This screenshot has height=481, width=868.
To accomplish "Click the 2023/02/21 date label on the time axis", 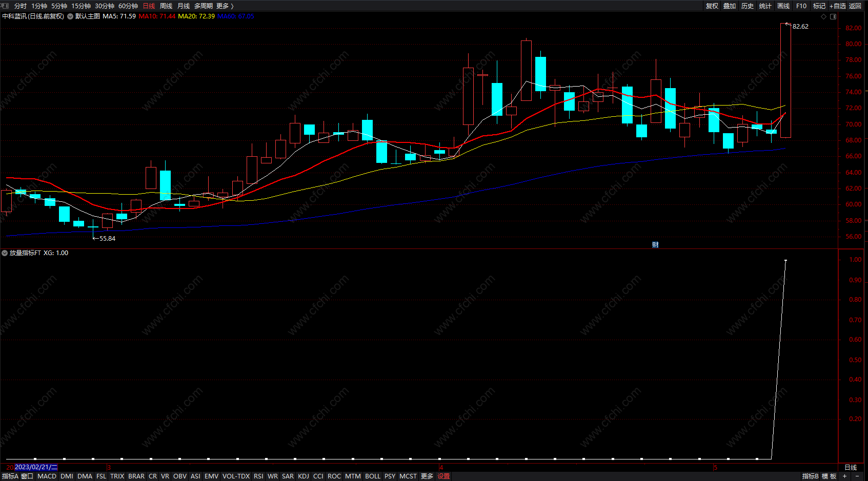I will click(x=36, y=467).
